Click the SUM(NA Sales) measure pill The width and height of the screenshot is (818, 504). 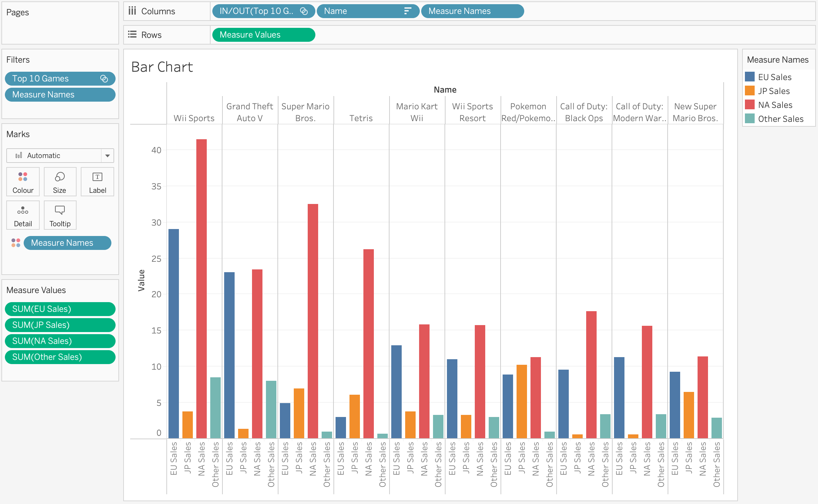(x=60, y=341)
